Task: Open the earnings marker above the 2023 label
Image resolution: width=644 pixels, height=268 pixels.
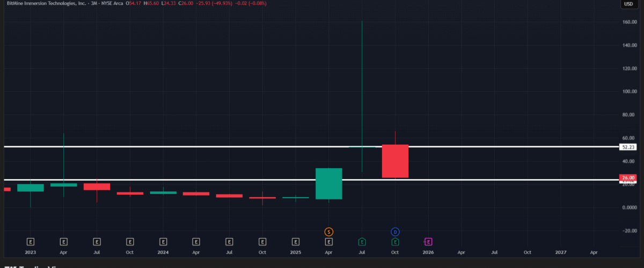Action: tap(31, 242)
